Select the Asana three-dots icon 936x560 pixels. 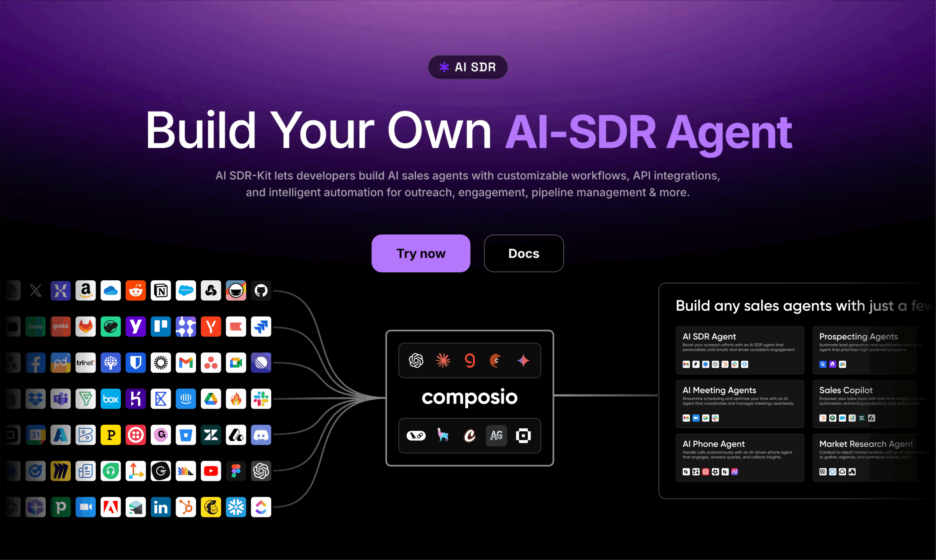(x=211, y=363)
